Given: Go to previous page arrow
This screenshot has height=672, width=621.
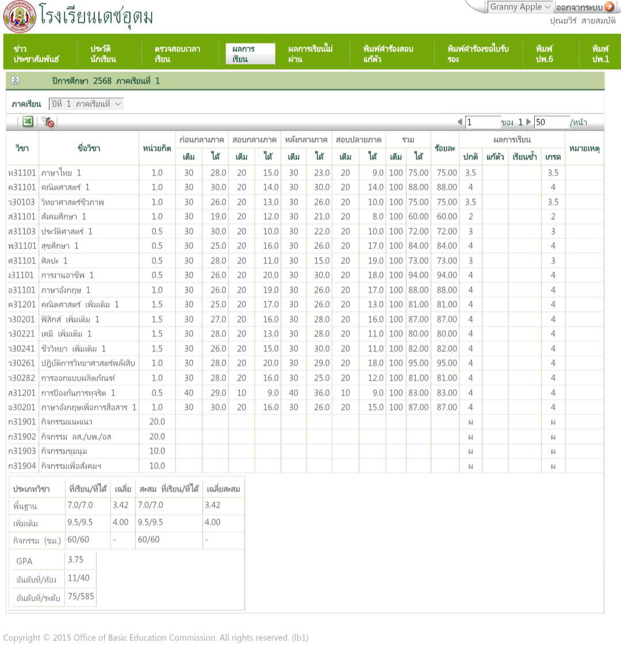Looking at the screenshot, I should 459,122.
